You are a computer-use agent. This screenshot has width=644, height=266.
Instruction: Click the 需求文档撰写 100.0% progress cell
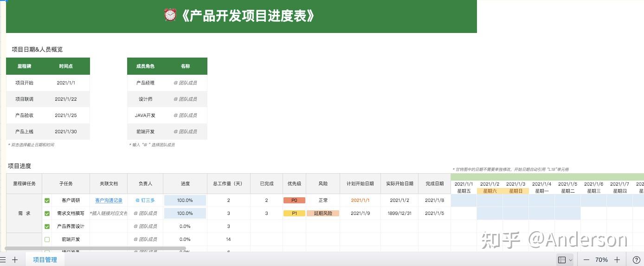(185, 214)
